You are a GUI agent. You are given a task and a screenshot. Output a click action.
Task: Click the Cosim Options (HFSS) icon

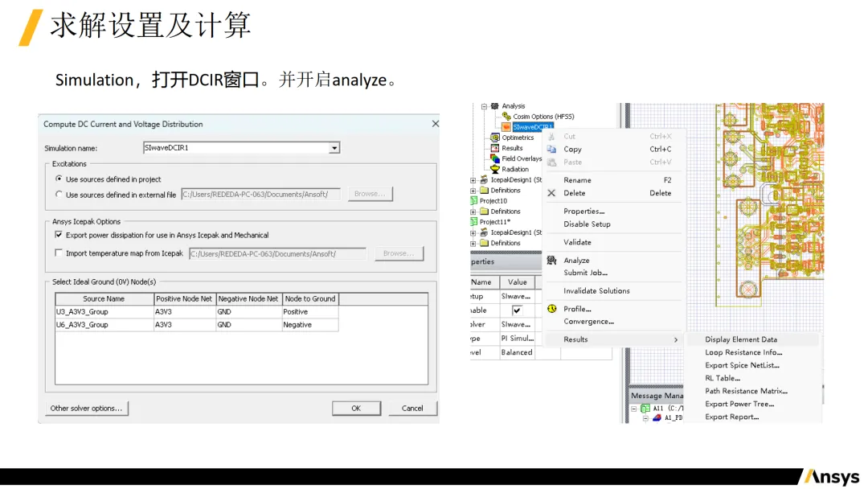[506, 117]
